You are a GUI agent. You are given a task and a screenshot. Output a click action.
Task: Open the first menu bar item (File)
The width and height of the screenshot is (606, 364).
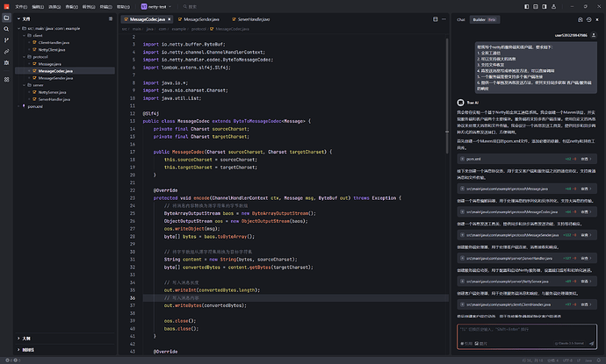click(21, 6)
